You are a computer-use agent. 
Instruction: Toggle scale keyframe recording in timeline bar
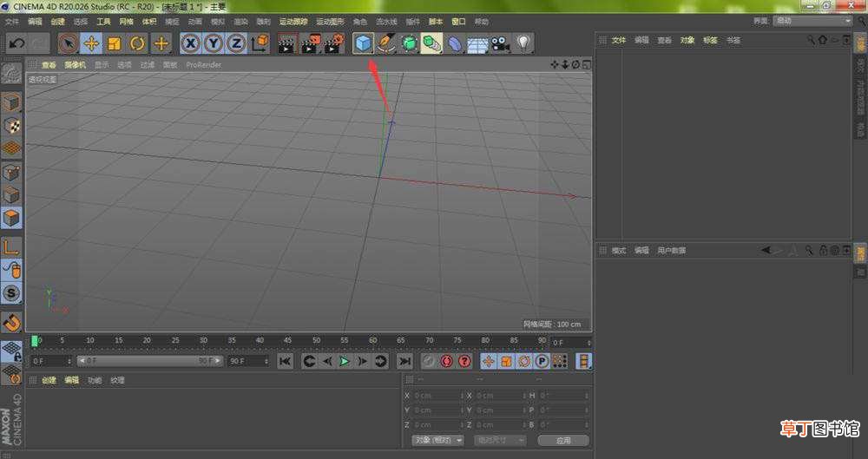[506, 362]
